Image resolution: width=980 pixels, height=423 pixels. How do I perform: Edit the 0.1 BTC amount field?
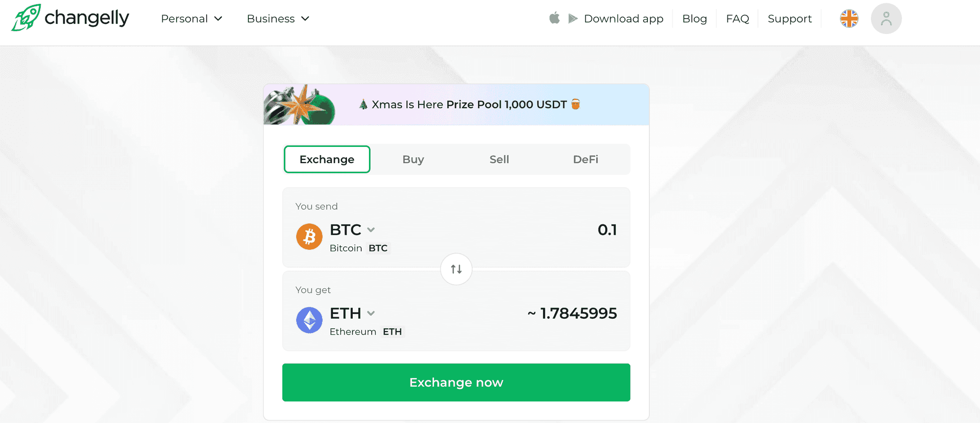pyautogui.click(x=607, y=229)
